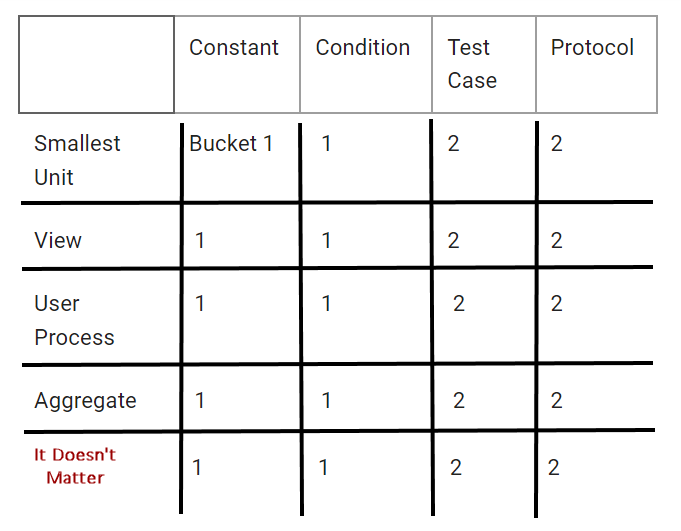
Task: Select Protocol value in Smallest Unit row
Action: (557, 143)
